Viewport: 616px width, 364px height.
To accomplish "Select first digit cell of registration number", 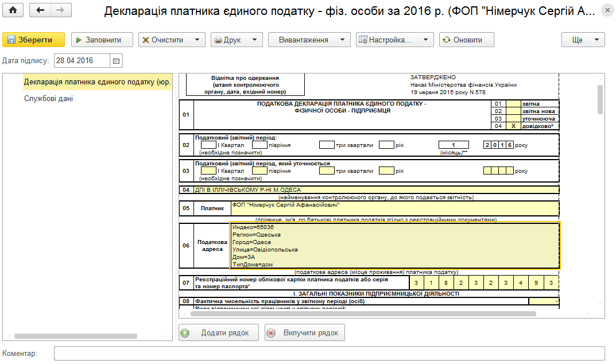I will (416, 282).
